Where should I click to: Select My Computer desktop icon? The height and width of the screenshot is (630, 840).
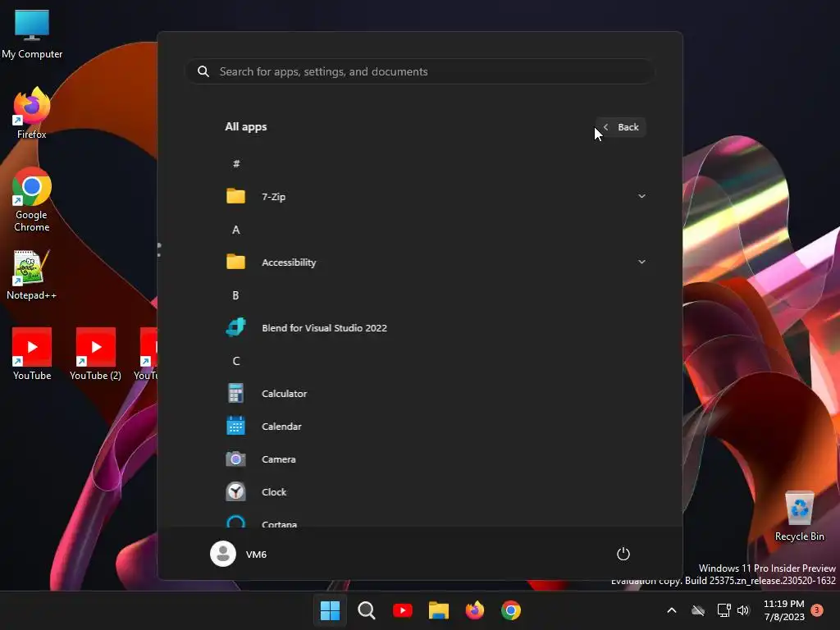[32, 33]
